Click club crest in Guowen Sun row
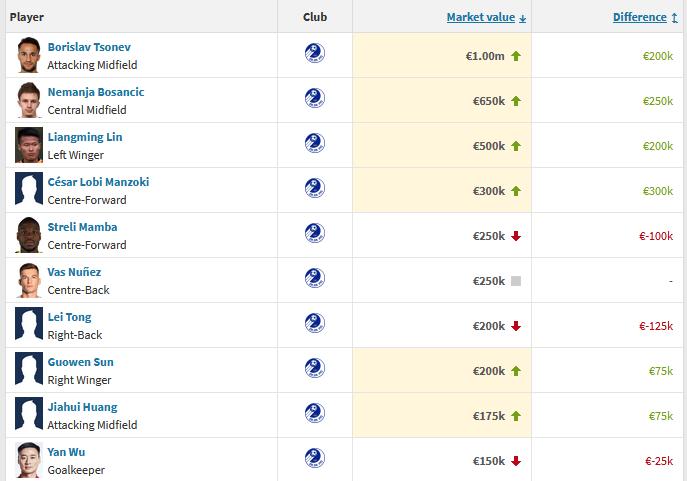Viewport: 687px width, 481px height. (314, 368)
